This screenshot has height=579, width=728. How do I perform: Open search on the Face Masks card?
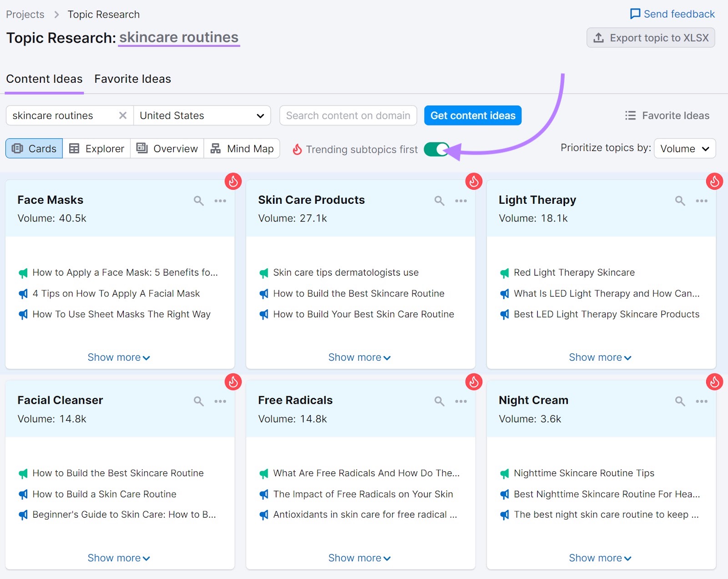pyautogui.click(x=199, y=200)
